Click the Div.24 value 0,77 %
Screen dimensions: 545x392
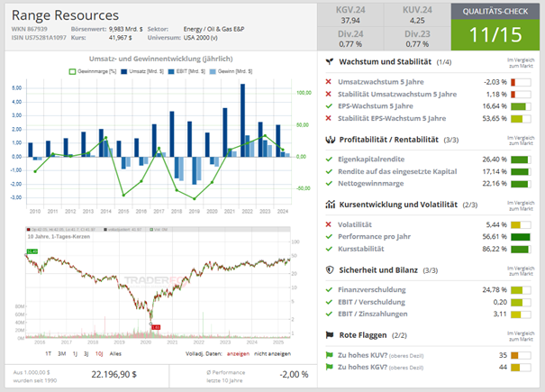[350, 44]
